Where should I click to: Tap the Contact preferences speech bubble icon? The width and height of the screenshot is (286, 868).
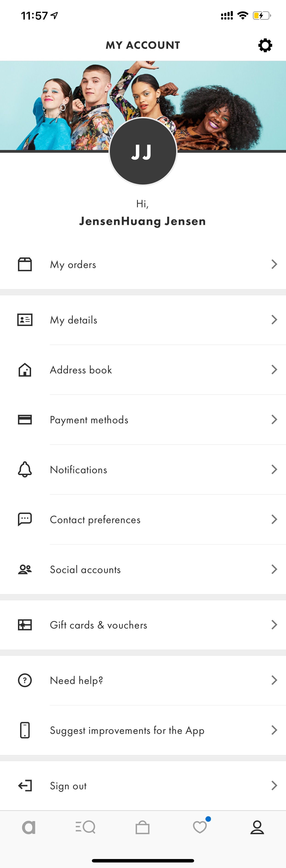[x=25, y=519]
